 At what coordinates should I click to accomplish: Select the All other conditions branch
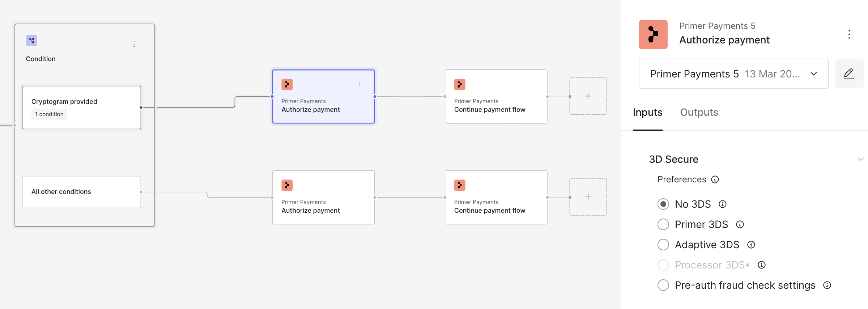click(x=81, y=192)
